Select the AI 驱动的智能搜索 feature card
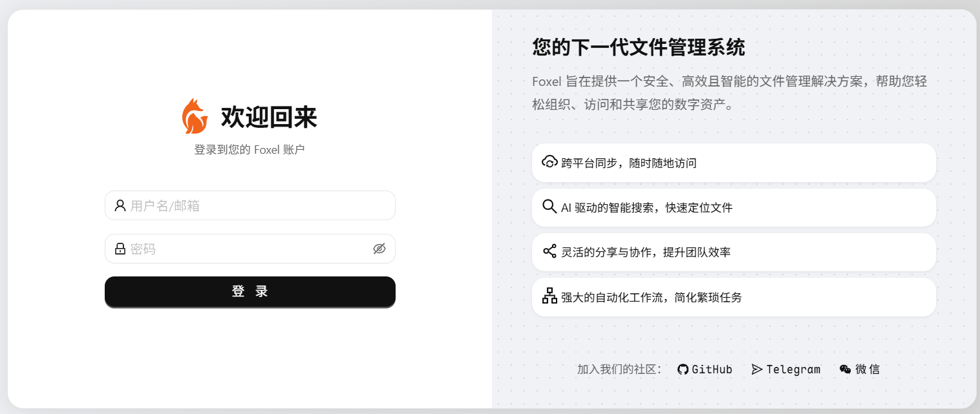This screenshot has height=414, width=980. pos(734,207)
